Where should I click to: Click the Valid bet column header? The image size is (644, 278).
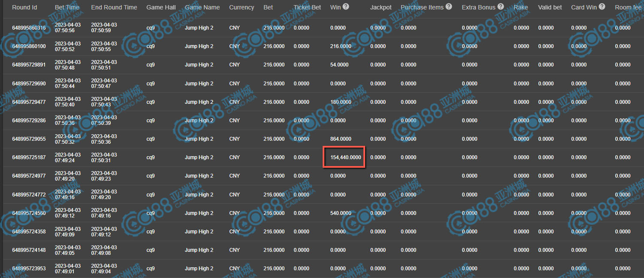(x=550, y=7)
